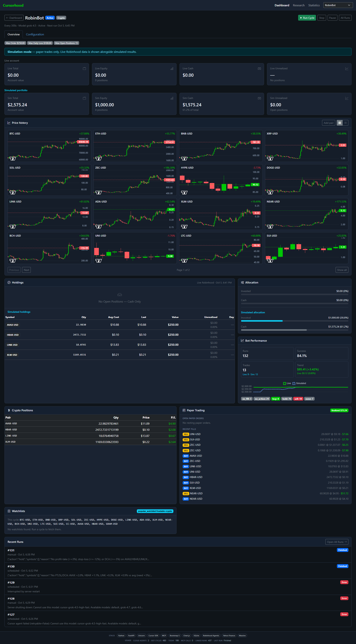The height and width of the screenshot is (644, 356).
Task: Open All Runs from the header
Action: [345, 18]
